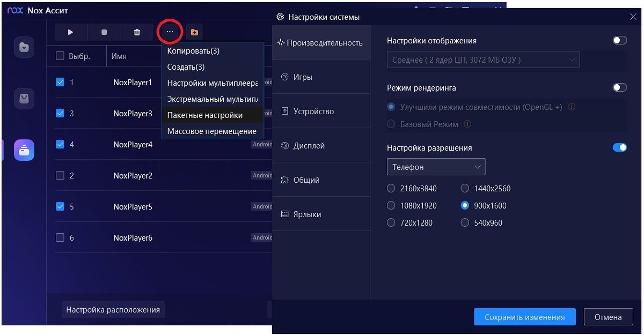Select the 720x1280 resolution option
644x335 pixels.
click(391, 223)
